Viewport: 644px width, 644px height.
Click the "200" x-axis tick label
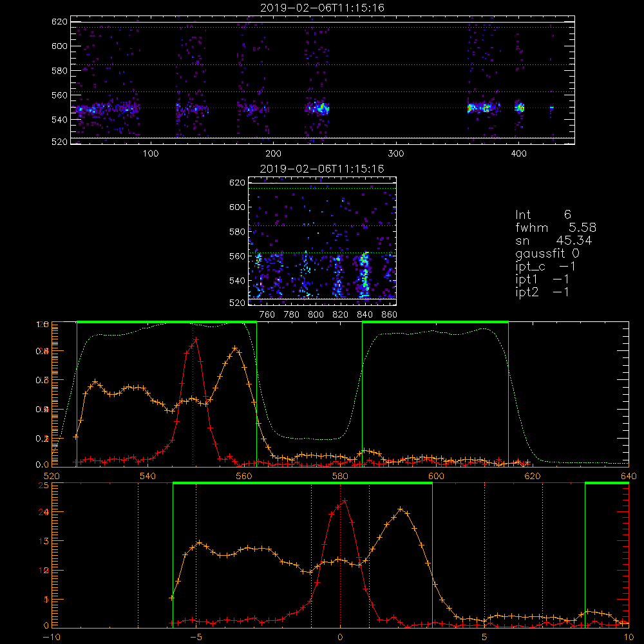[x=273, y=154]
